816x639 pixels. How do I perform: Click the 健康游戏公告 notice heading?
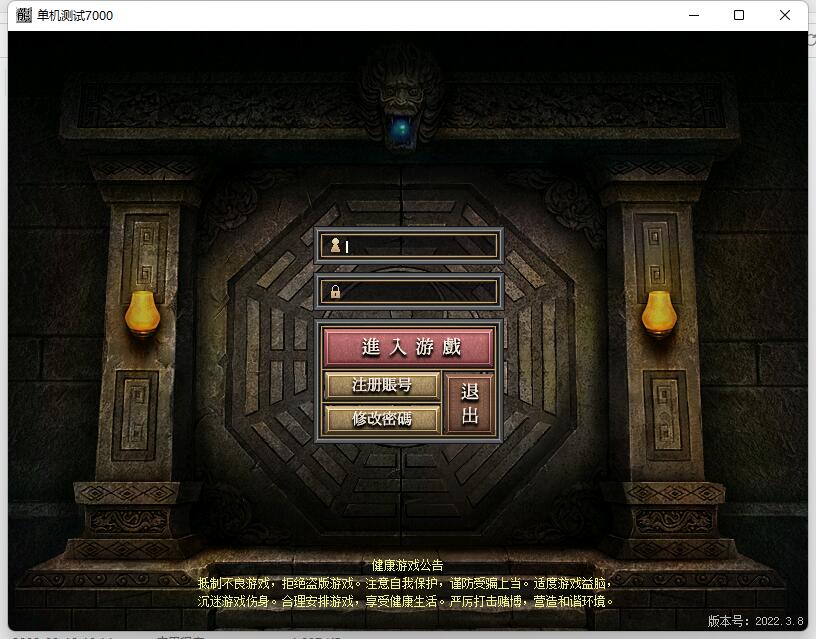click(407, 565)
